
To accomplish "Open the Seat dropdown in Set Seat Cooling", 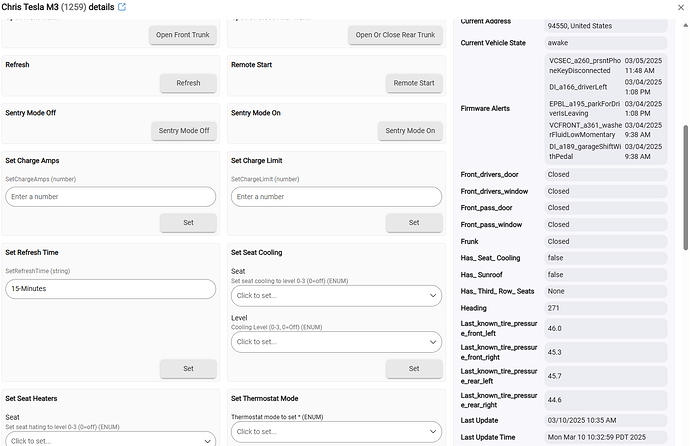I will [336, 296].
